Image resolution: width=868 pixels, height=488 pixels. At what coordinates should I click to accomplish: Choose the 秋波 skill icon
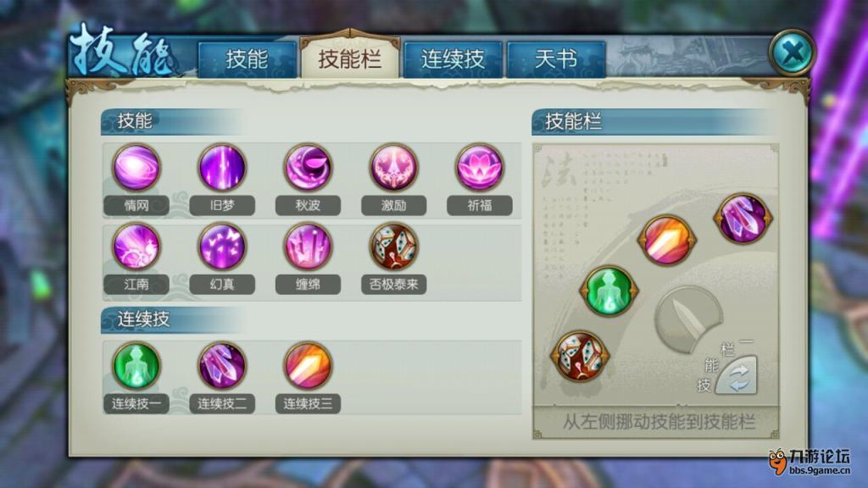308,167
